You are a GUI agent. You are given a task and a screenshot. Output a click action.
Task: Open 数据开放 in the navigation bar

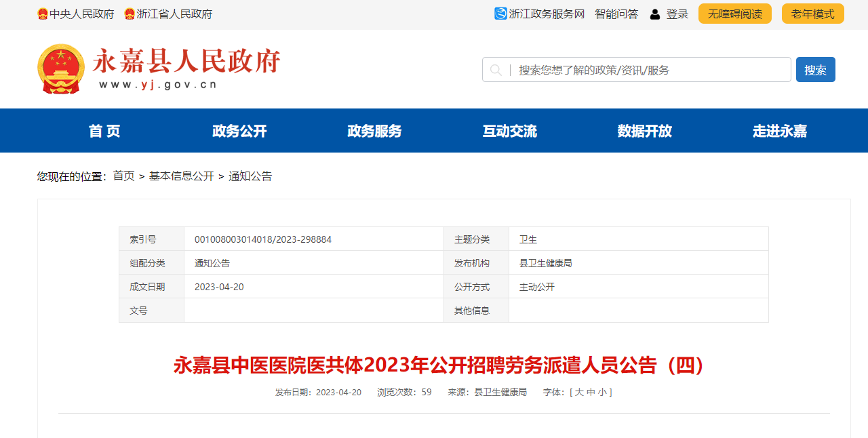[x=644, y=131]
